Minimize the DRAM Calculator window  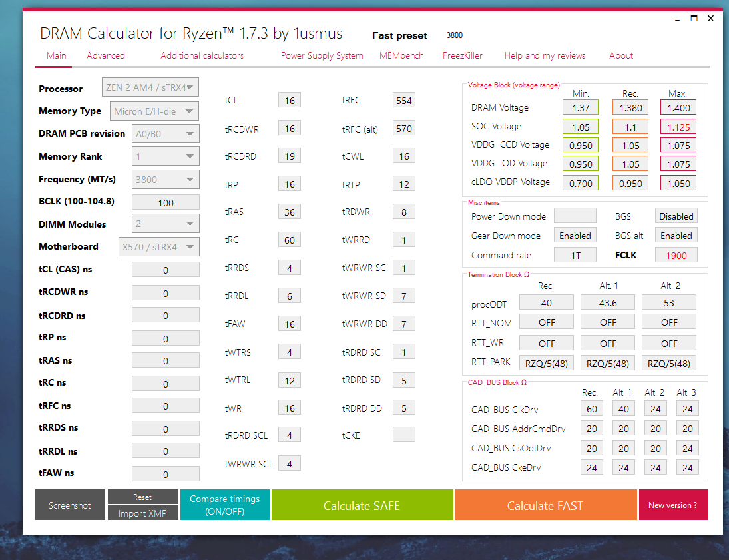(x=677, y=19)
